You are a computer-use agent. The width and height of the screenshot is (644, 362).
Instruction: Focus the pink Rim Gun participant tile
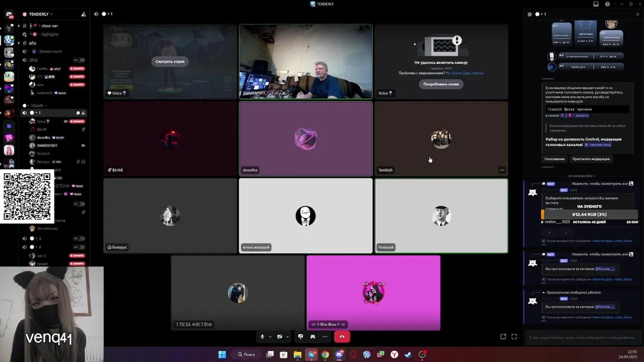(x=373, y=293)
